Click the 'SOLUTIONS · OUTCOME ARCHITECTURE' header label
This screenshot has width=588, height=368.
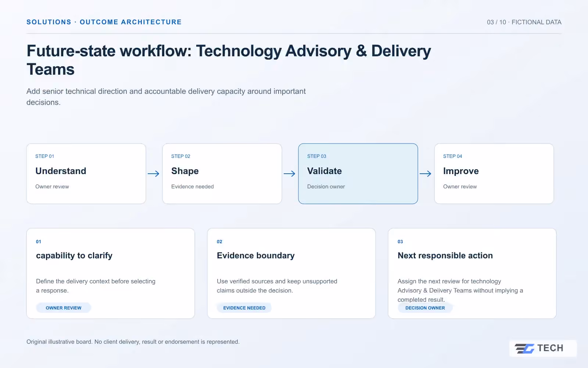point(104,22)
